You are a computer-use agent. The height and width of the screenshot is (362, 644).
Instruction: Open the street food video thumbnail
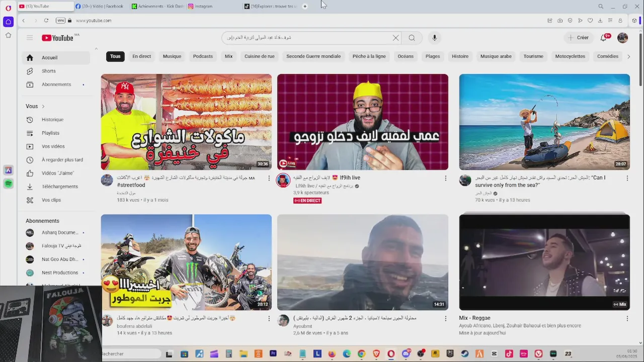click(186, 122)
